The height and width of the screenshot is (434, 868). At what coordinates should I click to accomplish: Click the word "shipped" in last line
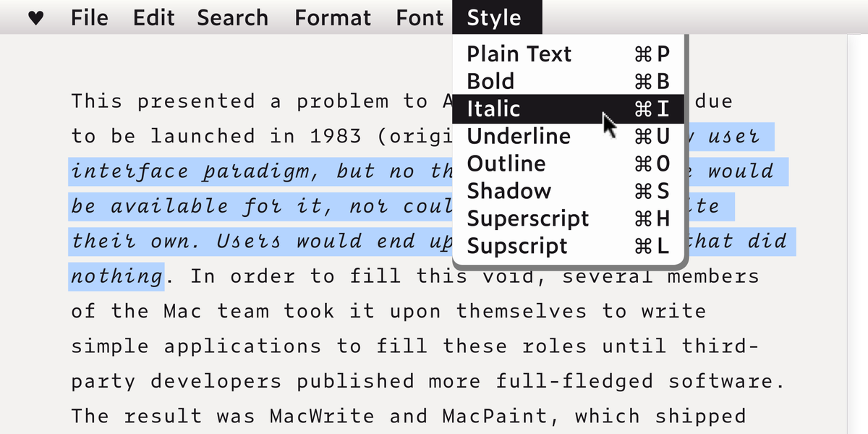701,417
